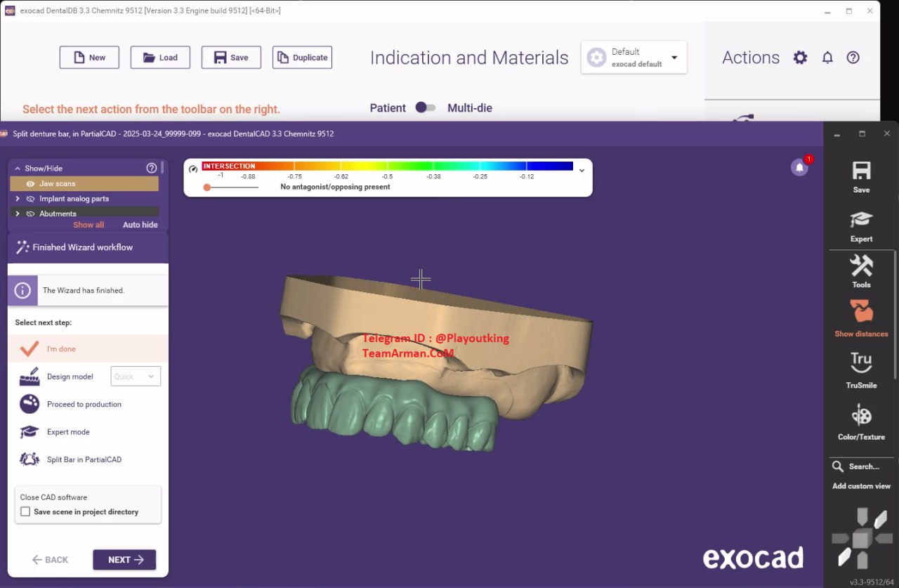Click the Load button in DentalDB
Viewport: 899px width, 588px height.
160,58
